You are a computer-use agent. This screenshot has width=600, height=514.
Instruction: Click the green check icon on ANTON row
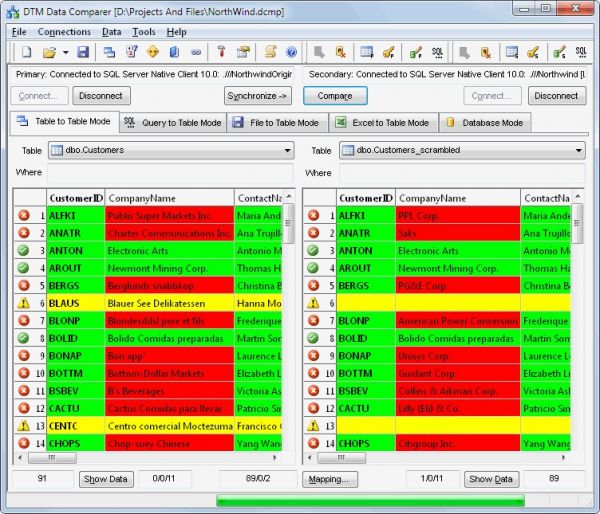(x=23, y=251)
